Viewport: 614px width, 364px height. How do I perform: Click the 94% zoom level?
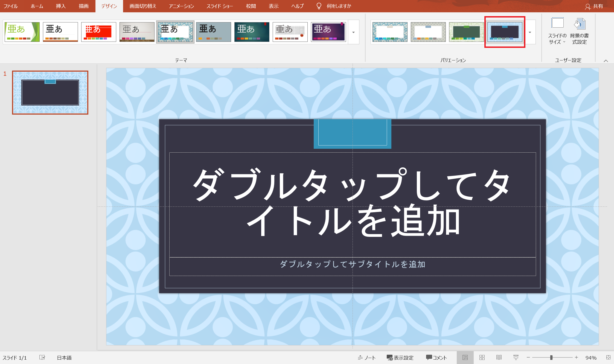click(591, 358)
